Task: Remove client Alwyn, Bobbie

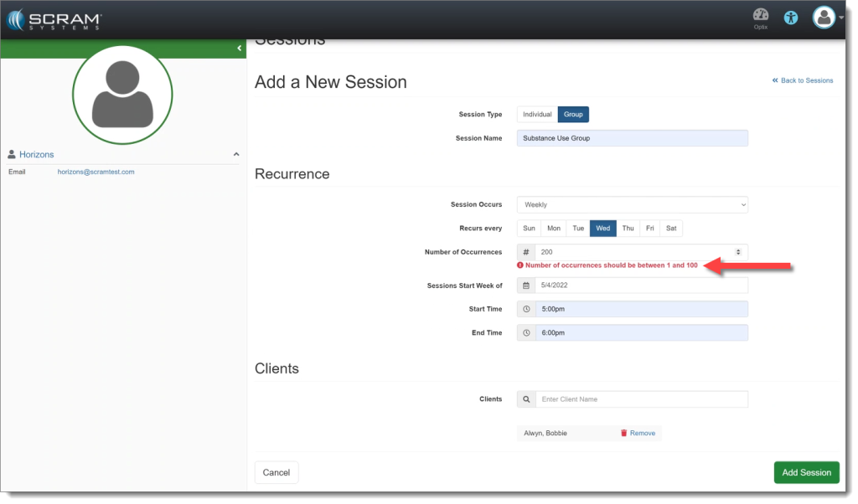Action: [638, 433]
